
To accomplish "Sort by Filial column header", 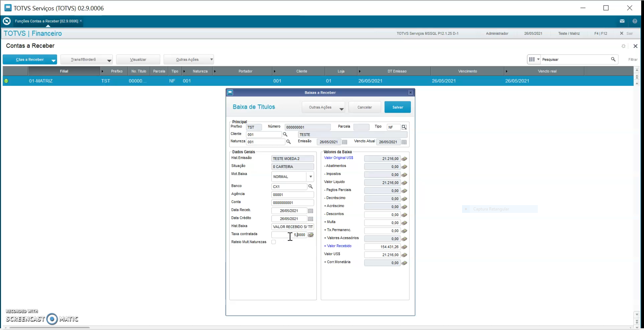I will coord(64,71).
